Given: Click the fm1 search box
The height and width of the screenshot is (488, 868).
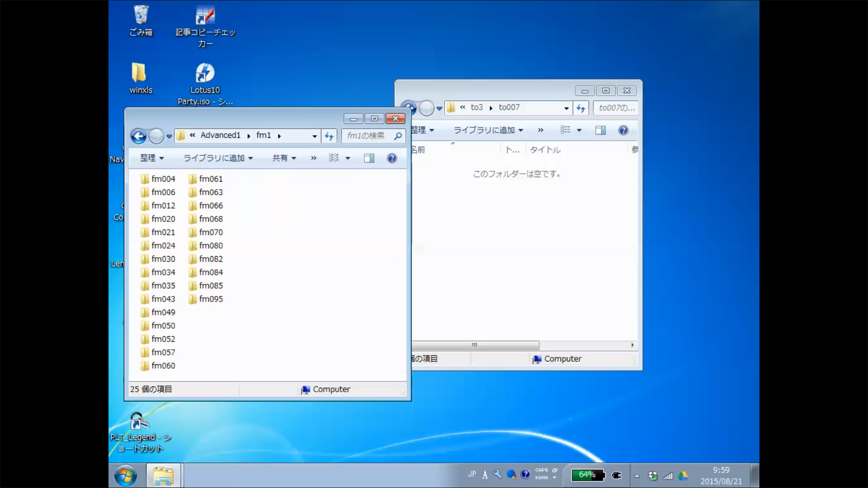Looking at the screenshot, I should [x=367, y=136].
